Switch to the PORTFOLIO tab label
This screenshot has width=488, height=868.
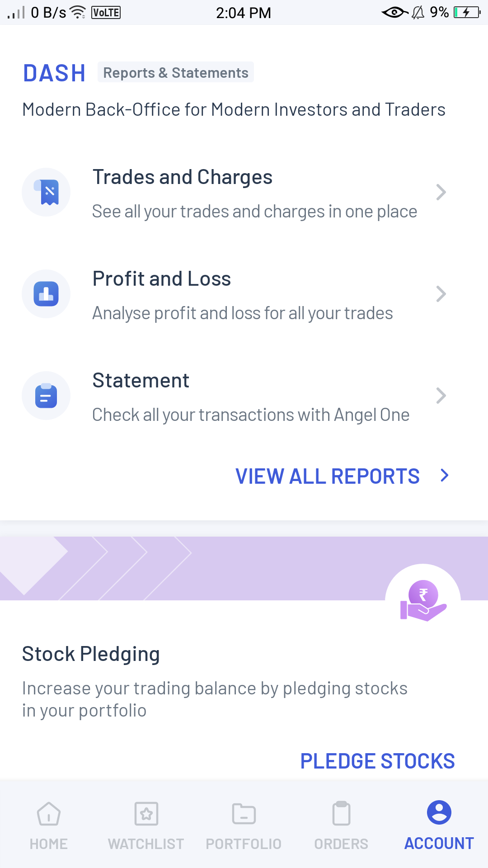tap(244, 844)
